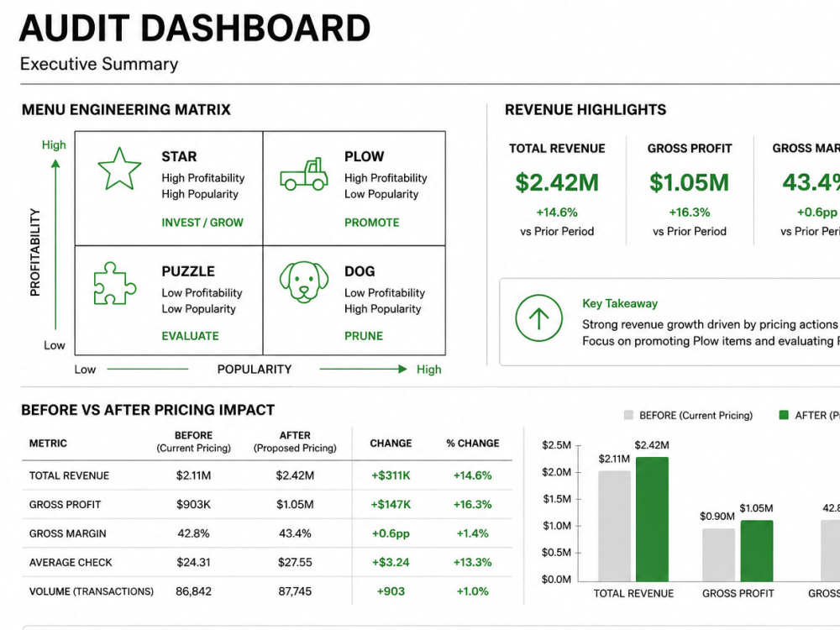Click the DOG quadrant title
This screenshot has height=630, width=840.
[x=360, y=271]
